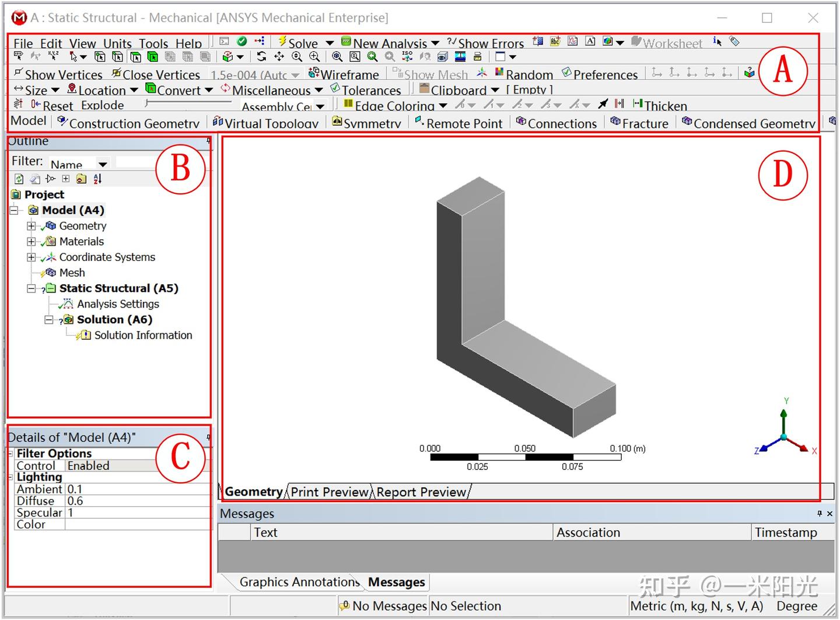
Task: Open the Solve dropdown arrow
Action: 330,43
